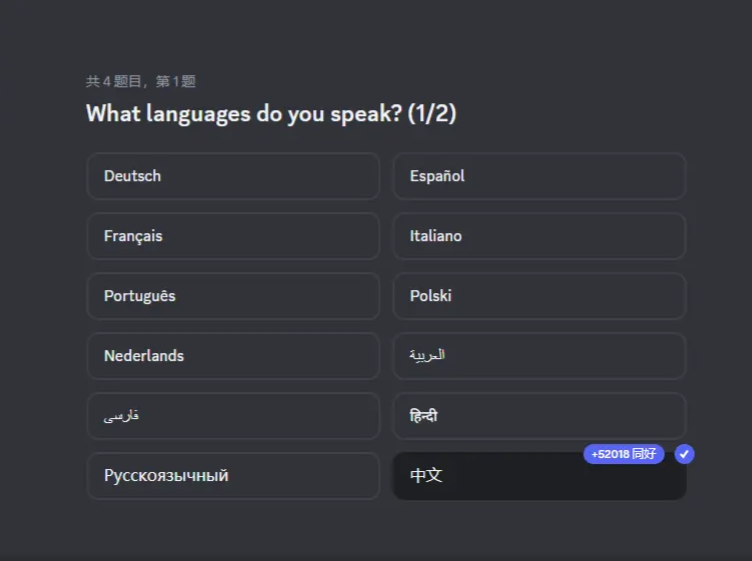Select the Arabic العربية option

tap(540, 356)
